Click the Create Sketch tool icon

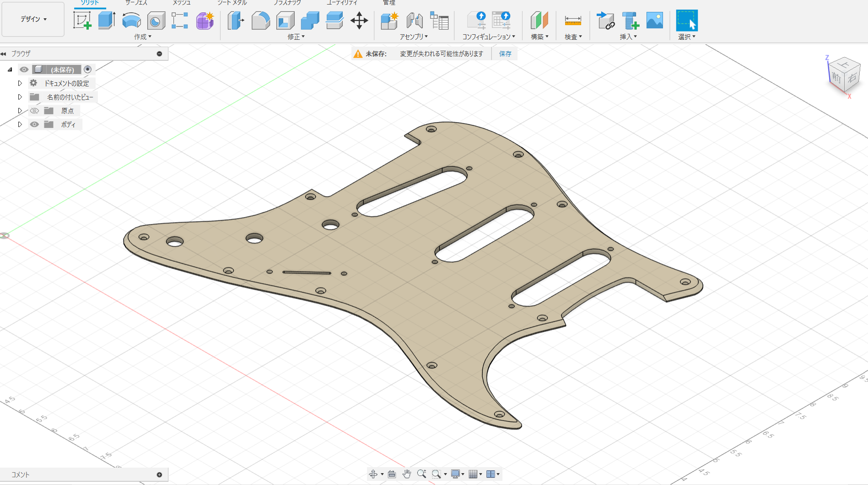point(82,21)
